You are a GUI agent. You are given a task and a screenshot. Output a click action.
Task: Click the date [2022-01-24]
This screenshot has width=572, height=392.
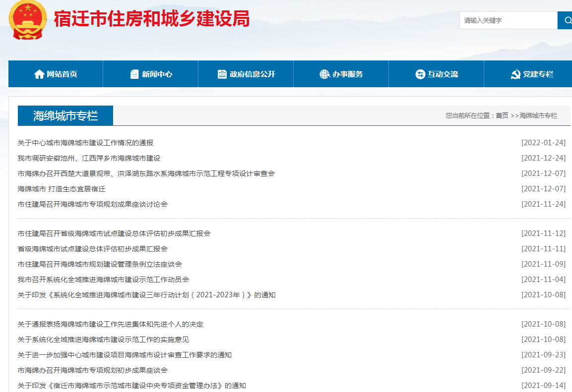pyautogui.click(x=543, y=143)
